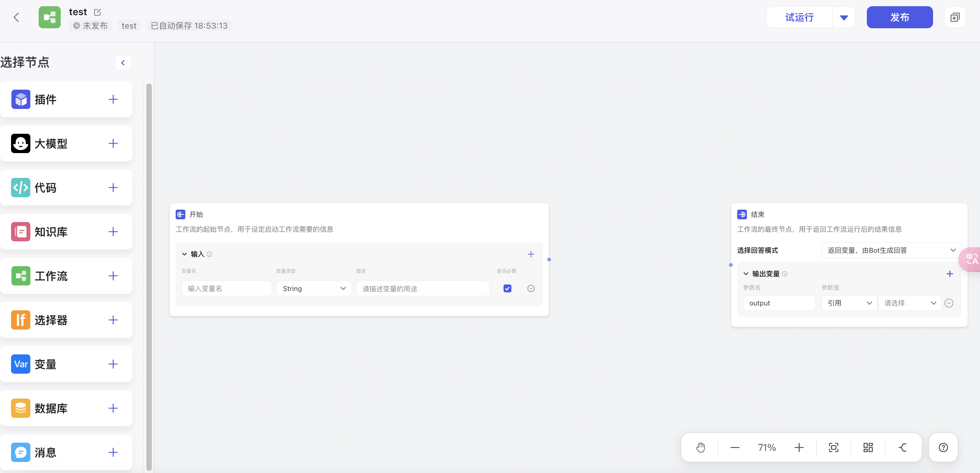Remove the output parameter row
The image size is (980, 473).
pyautogui.click(x=949, y=303)
